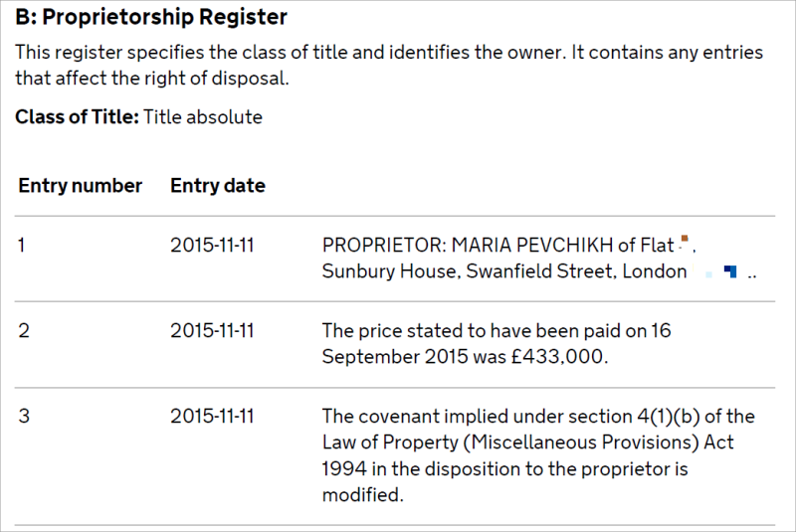Select the 'Entry number' column header
796x532 pixels.
pyautogui.click(x=81, y=186)
